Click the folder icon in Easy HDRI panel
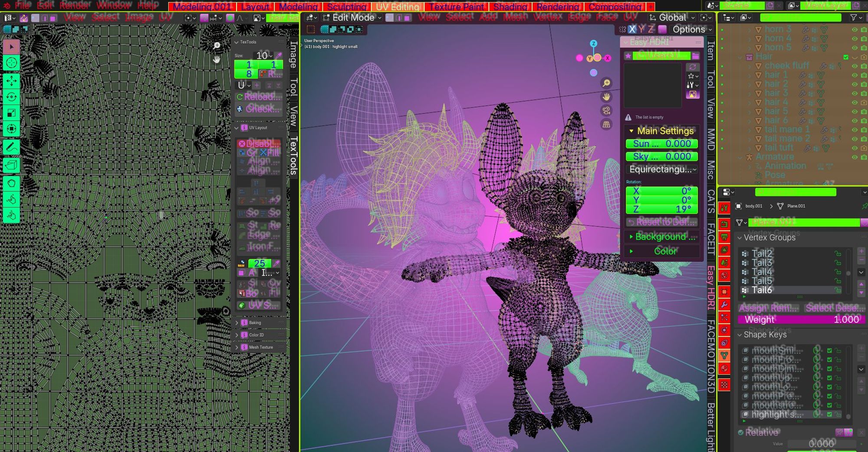This screenshot has width=868, height=452. [x=695, y=56]
